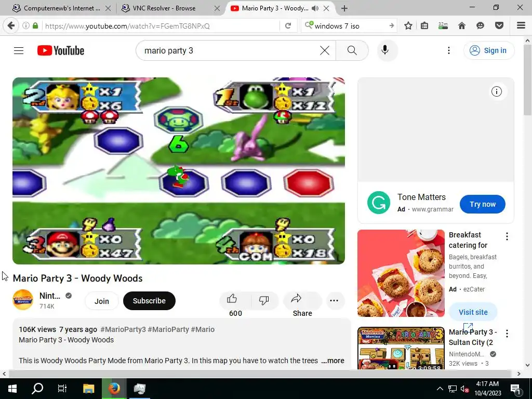Open the Grammarly Tone Matters ad title
Image resolution: width=532 pixels, height=399 pixels.
pos(421,197)
